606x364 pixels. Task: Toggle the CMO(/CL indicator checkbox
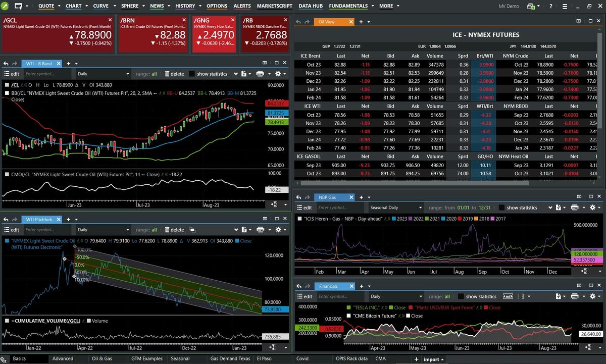(x=6, y=174)
